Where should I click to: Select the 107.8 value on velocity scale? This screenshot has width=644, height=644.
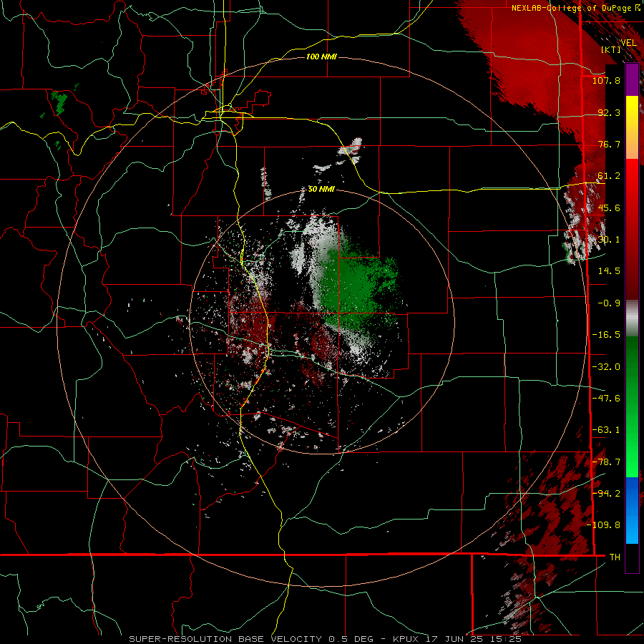point(606,80)
